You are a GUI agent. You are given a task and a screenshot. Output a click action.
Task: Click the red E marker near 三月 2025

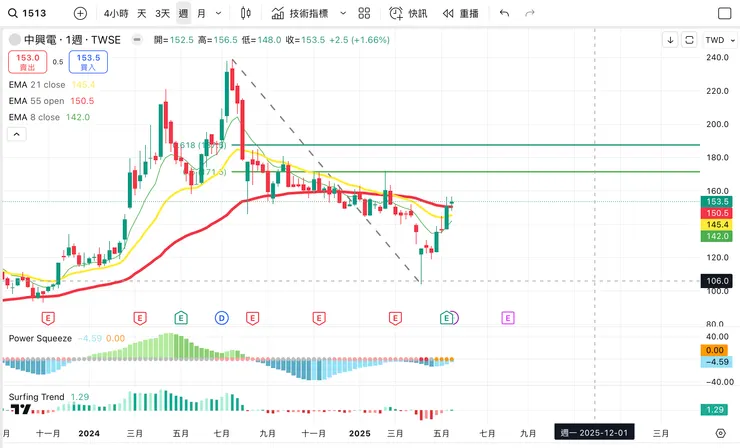coord(395,318)
